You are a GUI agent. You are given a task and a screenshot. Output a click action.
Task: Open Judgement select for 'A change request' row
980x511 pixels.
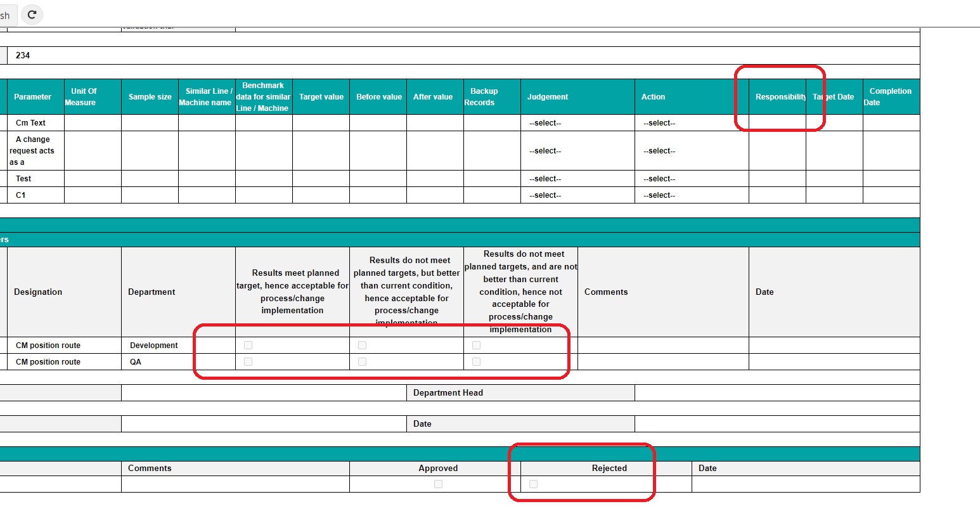[x=577, y=151]
